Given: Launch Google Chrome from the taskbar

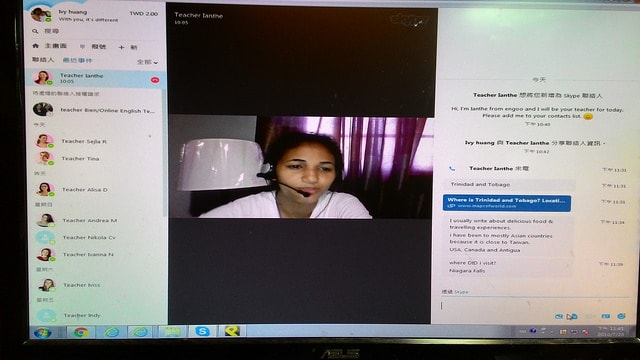Looking at the screenshot, I should tap(81, 332).
